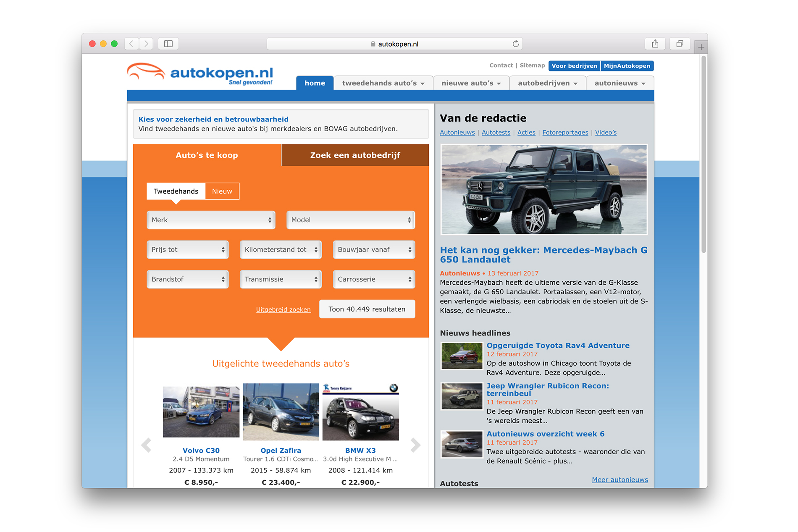This screenshot has height=532, width=798.
Task: Go back with Safari's back arrow
Action: pyautogui.click(x=131, y=44)
